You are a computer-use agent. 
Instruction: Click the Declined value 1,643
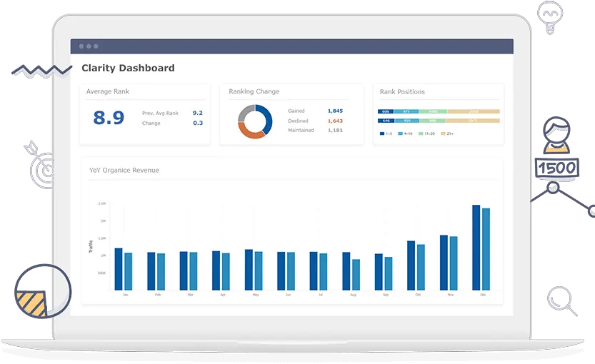335,121
